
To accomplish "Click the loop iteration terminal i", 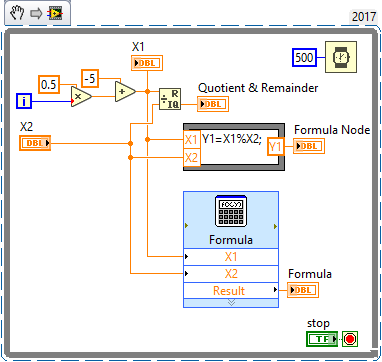I will (x=24, y=101).
